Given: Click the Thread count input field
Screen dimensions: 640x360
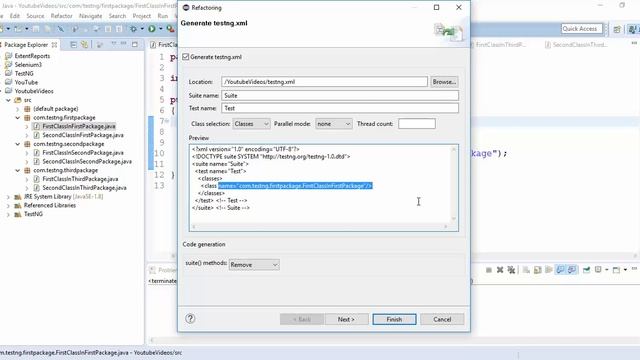Looking at the screenshot, I should click(417, 124).
